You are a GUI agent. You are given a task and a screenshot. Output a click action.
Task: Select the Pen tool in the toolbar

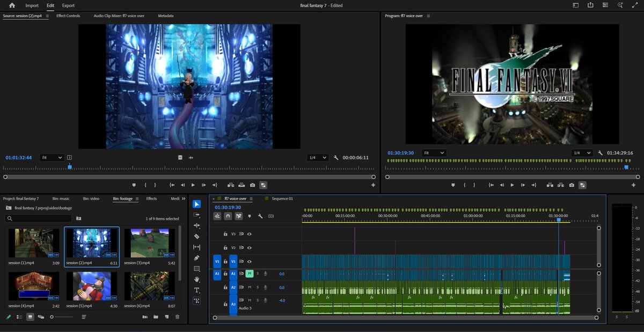pos(196,258)
